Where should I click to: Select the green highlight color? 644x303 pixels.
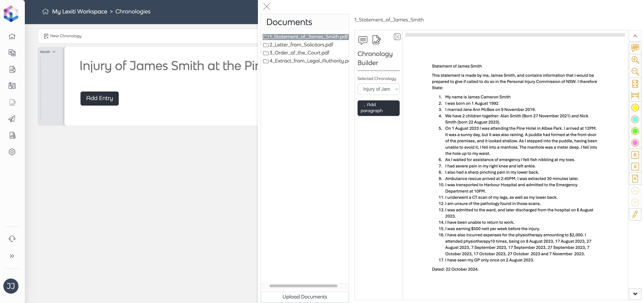635,131
